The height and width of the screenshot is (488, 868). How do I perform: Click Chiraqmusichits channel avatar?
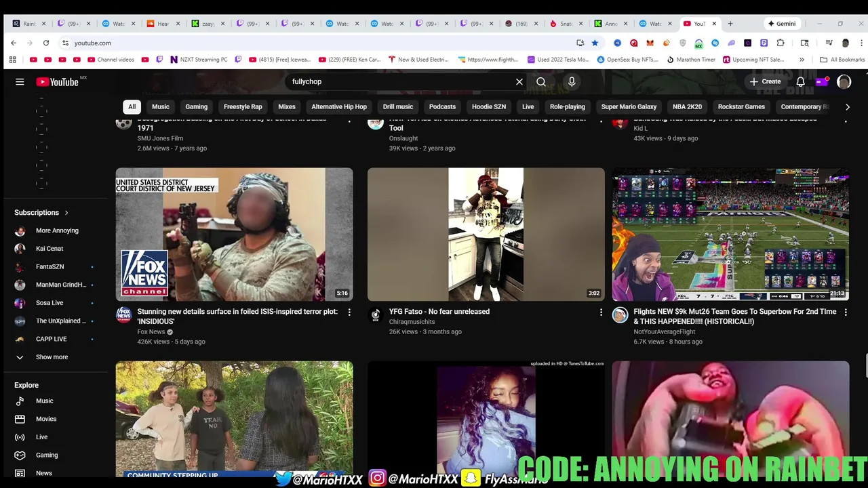point(375,314)
